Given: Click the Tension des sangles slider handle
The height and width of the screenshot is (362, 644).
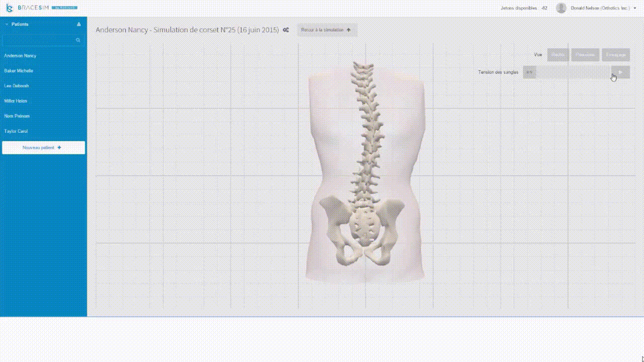Looking at the screenshot, I should pos(529,72).
